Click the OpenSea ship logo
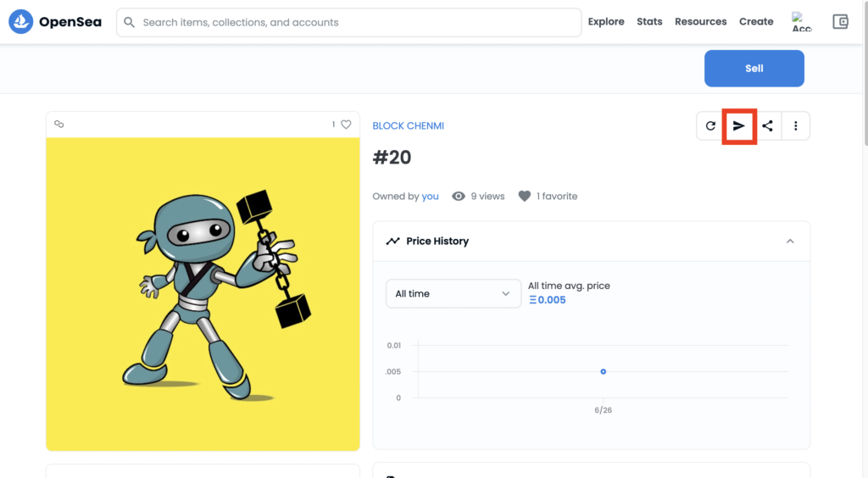This screenshot has width=868, height=478. (x=21, y=21)
